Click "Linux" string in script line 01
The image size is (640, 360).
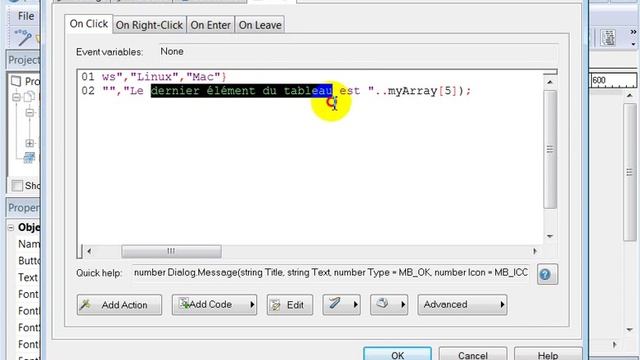154,77
